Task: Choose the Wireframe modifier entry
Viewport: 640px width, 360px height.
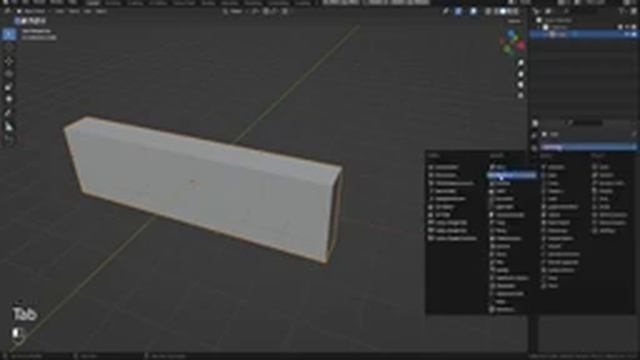Action: pos(504,310)
